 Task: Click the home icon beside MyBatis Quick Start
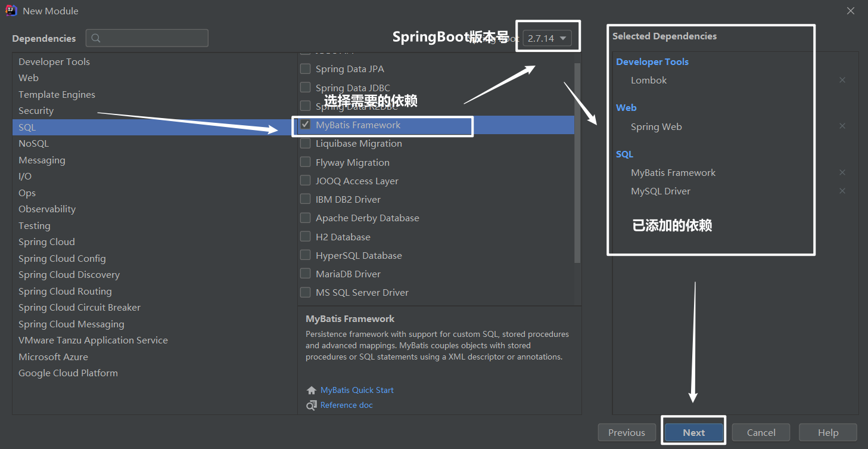(x=312, y=390)
